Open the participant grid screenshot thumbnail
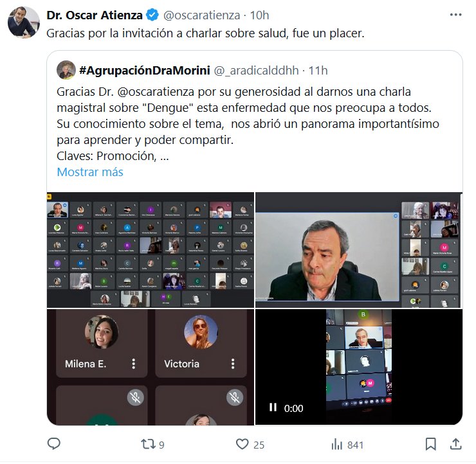The image size is (476, 464). (x=151, y=250)
